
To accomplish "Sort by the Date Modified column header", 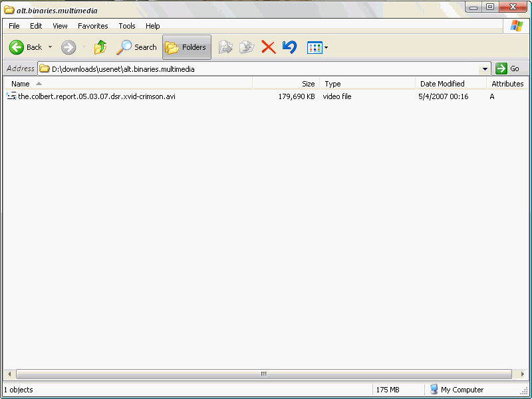I will coord(451,84).
